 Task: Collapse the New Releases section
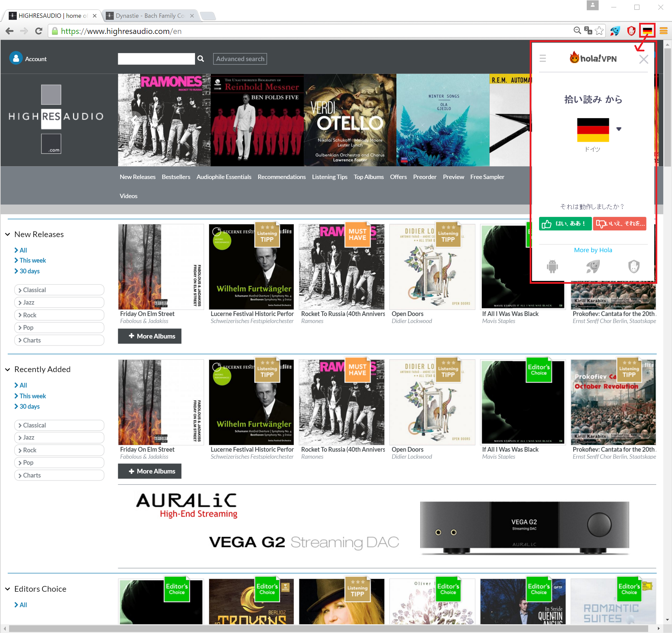pyautogui.click(x=7, y=234)
